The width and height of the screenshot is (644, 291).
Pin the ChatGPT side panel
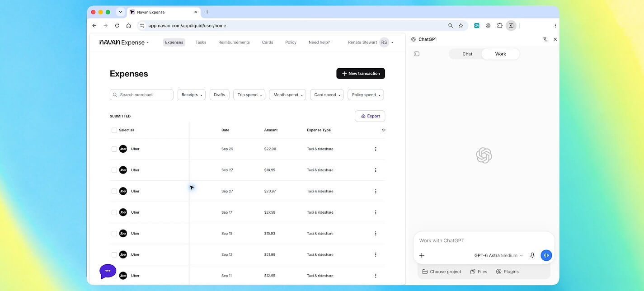point(545,39)
